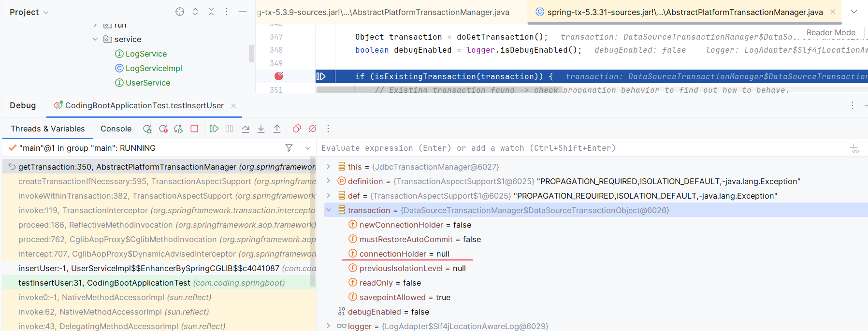Select spring-tx-5.3.31 AbstractPlatformTransactionManager tab
This screenshot has height=331, width=868.
tap(685, 12)
